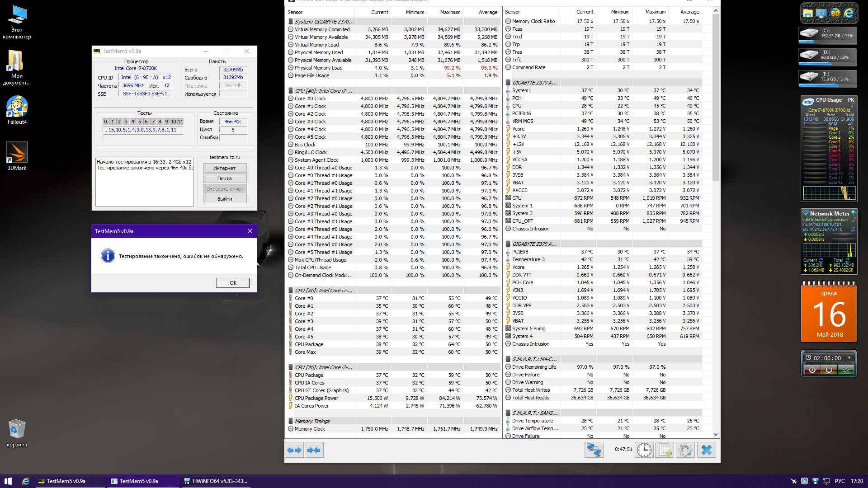868x488 pixels.
Task: Close sensors with the blue X icon
Action: click(x=707, y=450)
